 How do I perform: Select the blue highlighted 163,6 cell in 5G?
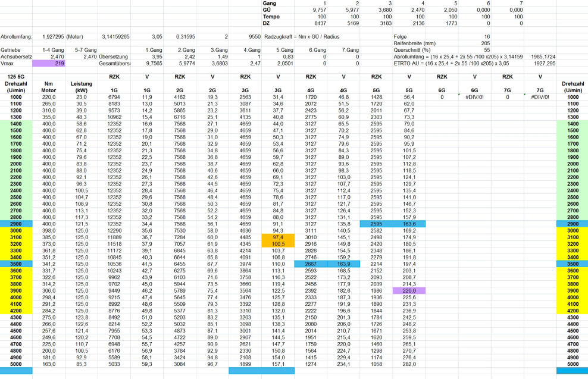pos(409,224)
